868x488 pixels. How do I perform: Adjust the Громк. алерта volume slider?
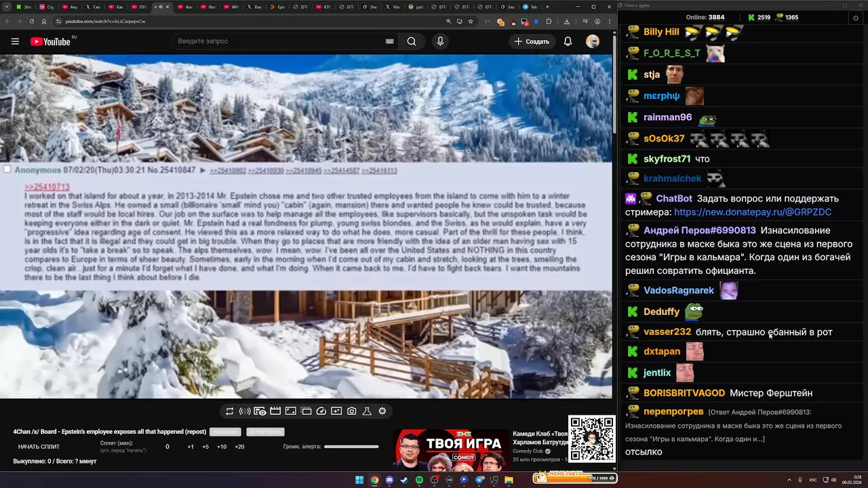point(351,447)
